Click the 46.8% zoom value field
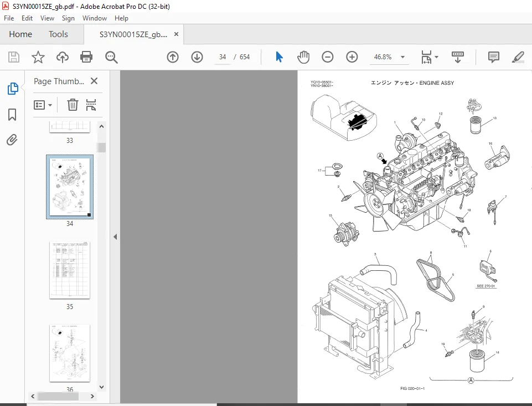 pos(383,57)
